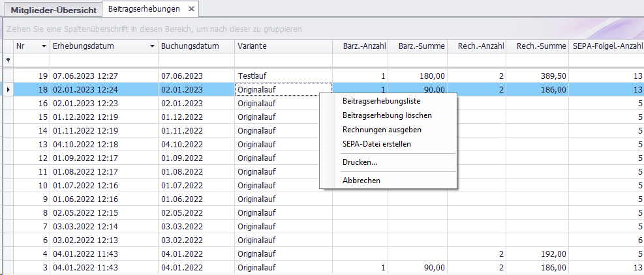
Task: Click the current row indicator arrow
Action: (x=8, y=89)
